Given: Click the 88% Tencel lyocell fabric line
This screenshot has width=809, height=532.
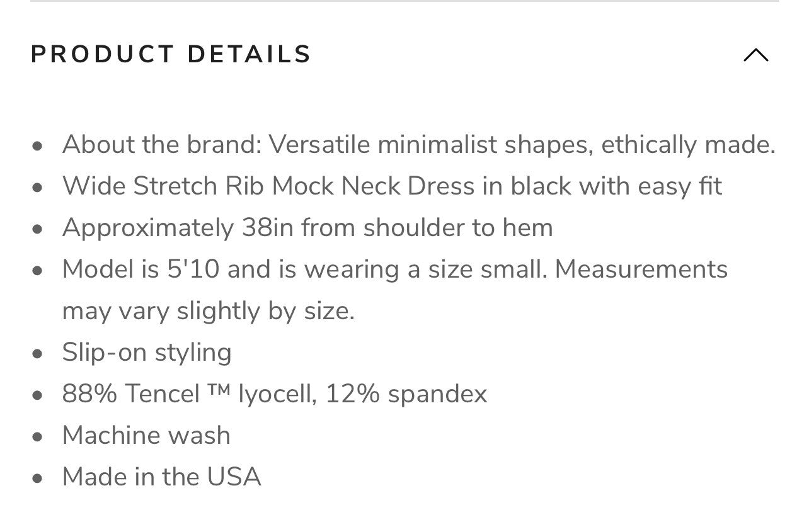Looking at the screenshot, I should point(275,393).
